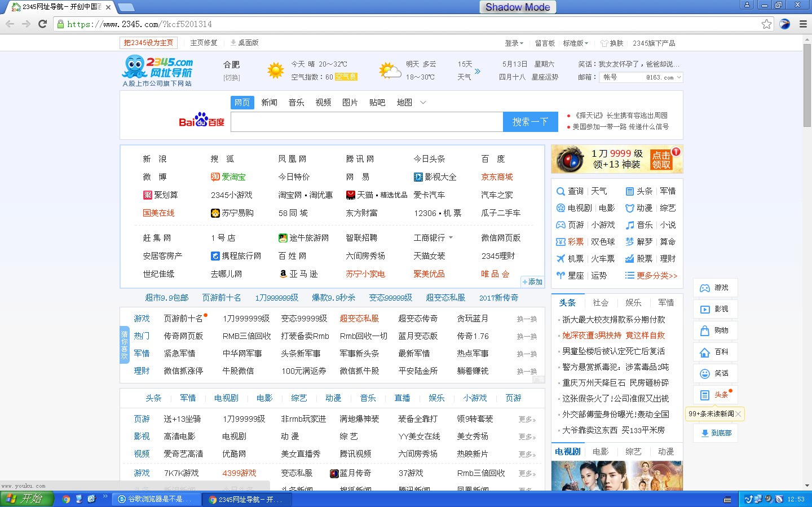Click the sunny weather icon for today
The height and width of the screenshot is (507, 812).
tap(276, 70)
